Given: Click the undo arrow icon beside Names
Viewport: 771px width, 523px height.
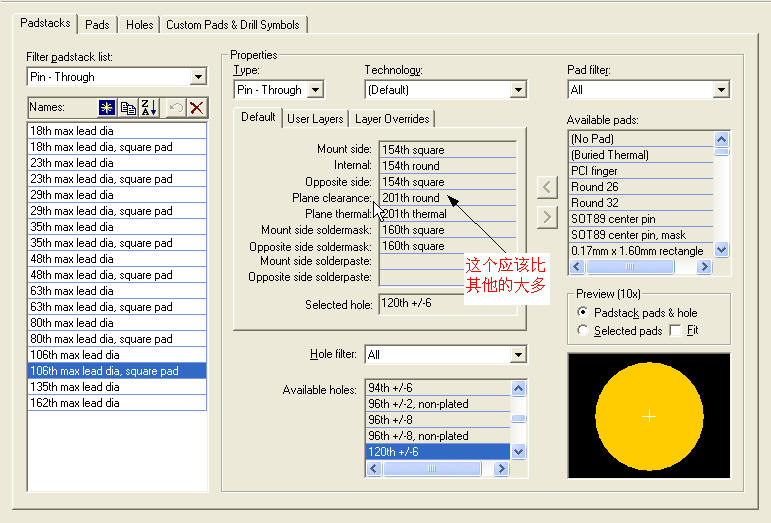Looking at the screenshot, I should [175, 107].
